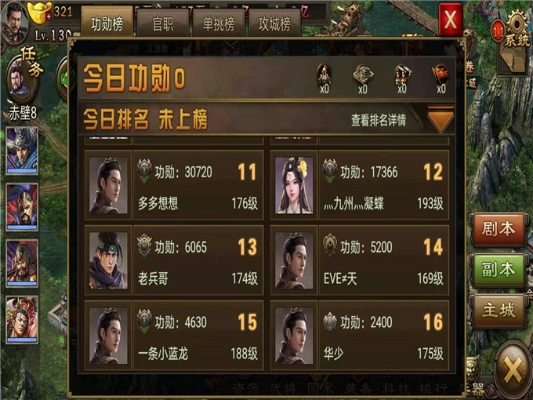Click the gold ingot currency icon

(39, 13)
